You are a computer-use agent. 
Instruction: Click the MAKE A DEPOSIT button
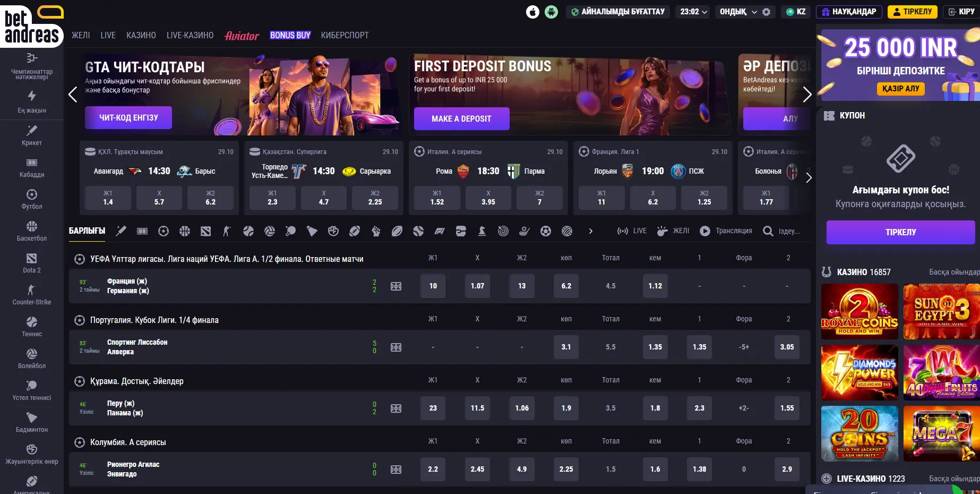[x=461, y=119]
